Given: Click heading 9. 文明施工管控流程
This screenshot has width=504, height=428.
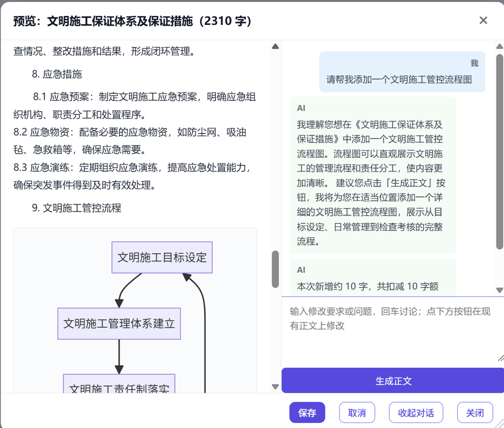Looking at the screenshot, I should click(76, 208).
